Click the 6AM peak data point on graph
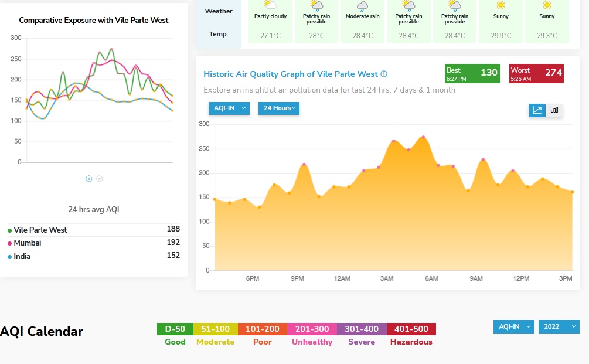This screenshot has height=364, width=589. 423,137
